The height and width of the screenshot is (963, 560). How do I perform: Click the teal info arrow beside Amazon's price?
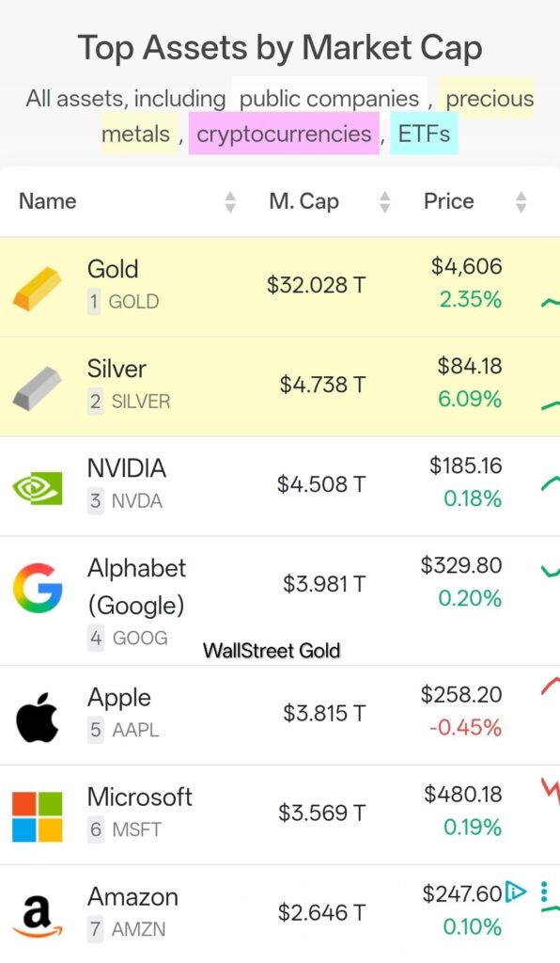coord(517,892)
